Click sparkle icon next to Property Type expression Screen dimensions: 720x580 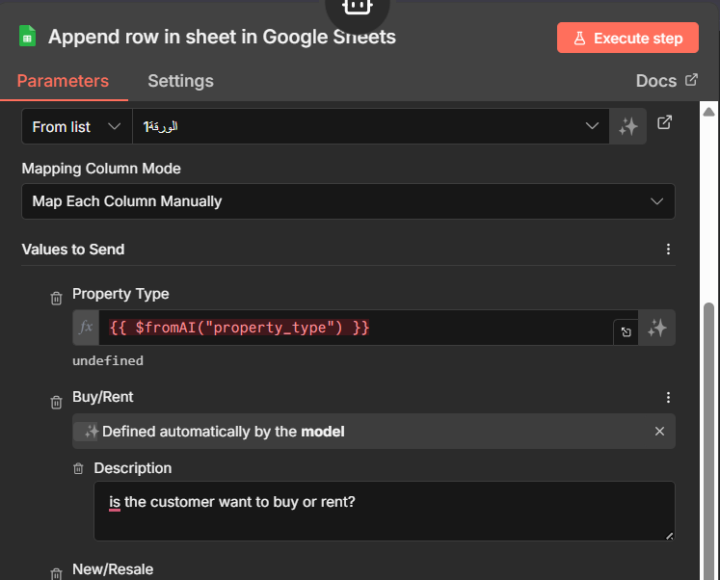(657, 328)
